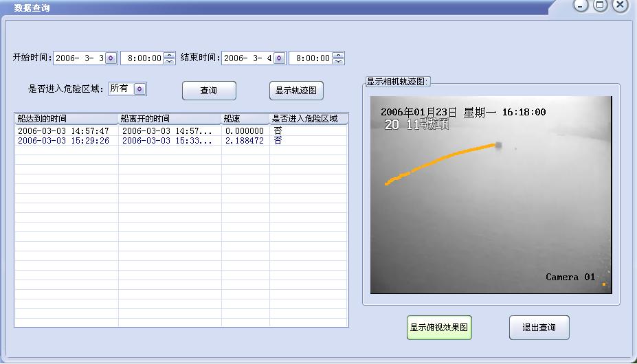Click the camera trajectory image
Image resolution: width=637 pixels, height=364 pixels.
click(x=491, y=195)
